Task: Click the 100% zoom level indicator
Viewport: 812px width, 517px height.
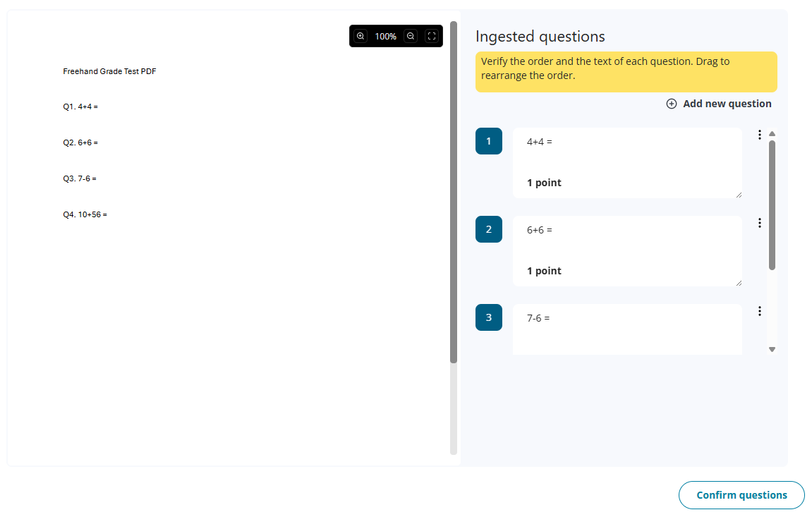Action: pos(386,36)
